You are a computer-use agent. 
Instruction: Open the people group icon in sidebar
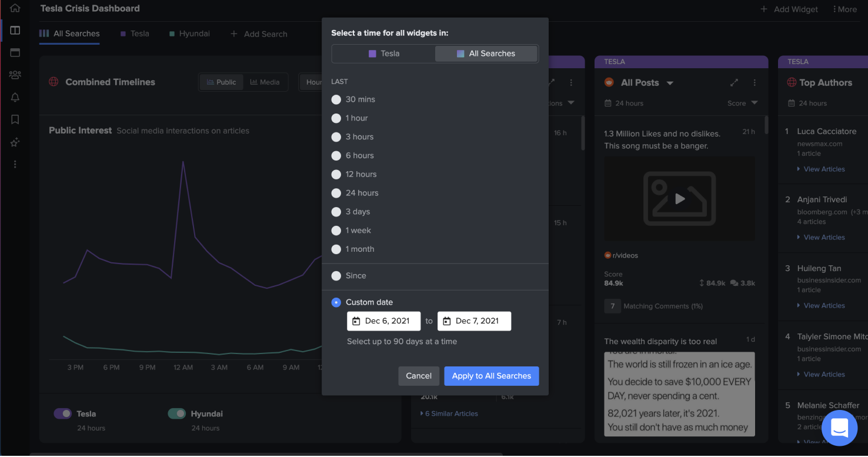pyautogui.click(x=15, y=75)
